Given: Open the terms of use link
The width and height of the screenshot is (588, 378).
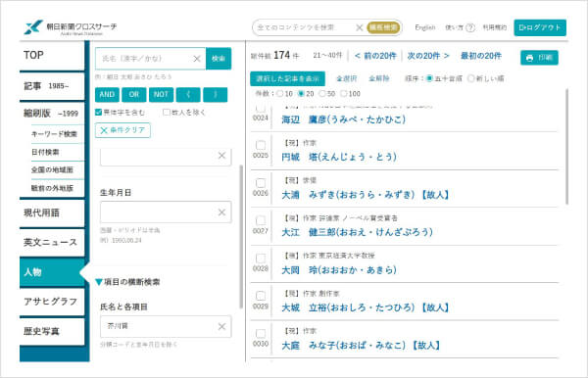Looking at the screenshot, I should tap(494, 27).
